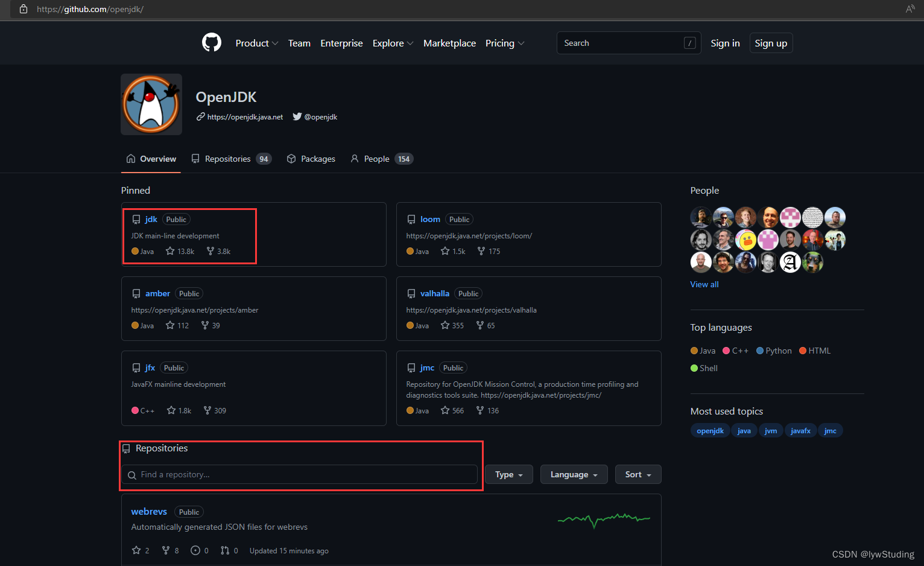Click fork icon in webrevs row
The height and width of the screenshot is (566, 924).
[166, 550]
